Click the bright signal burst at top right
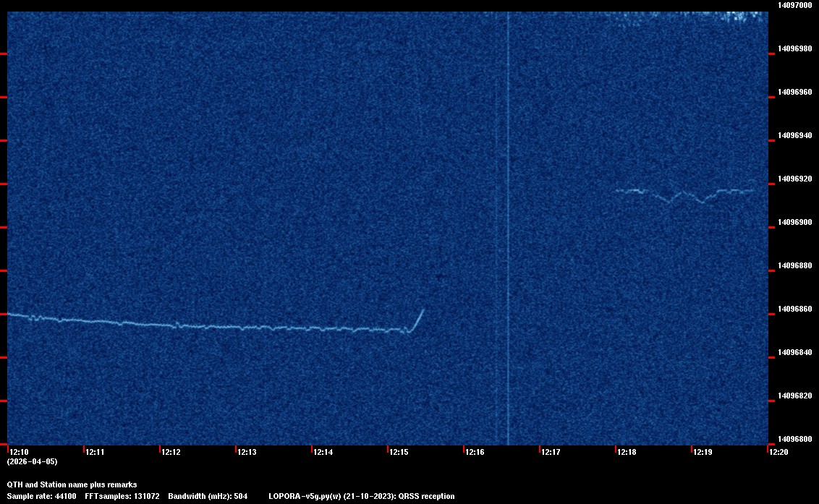Viewport: 819px width, 504px height. tap(740, 17)
